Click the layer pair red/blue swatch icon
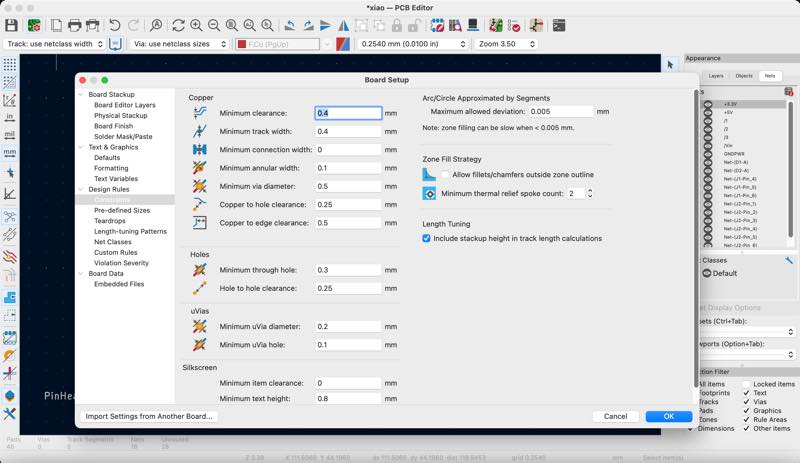 [x=343, y=44]
